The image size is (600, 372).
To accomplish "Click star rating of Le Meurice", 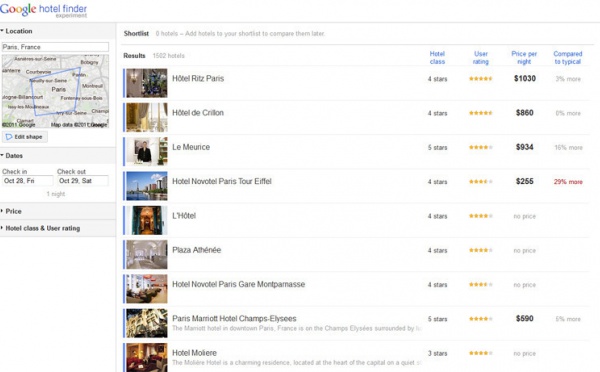I will point(481,147).
